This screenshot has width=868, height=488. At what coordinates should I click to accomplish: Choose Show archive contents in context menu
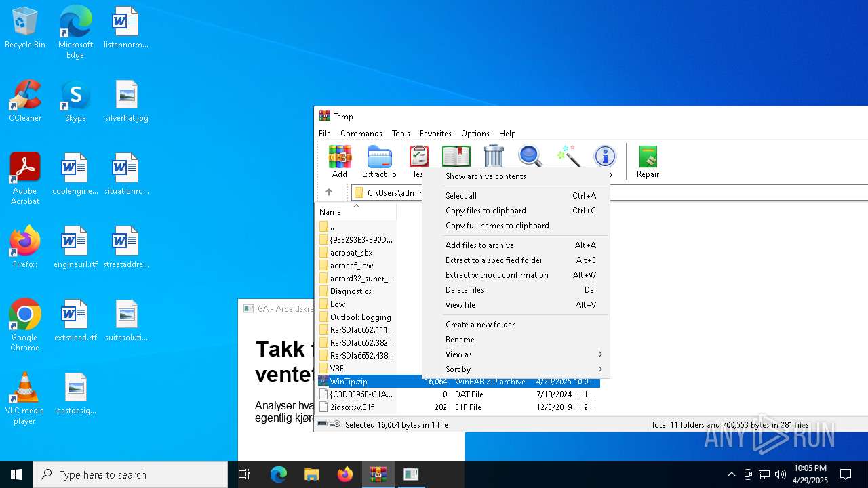pyautogui.click(x=515, y=176)
